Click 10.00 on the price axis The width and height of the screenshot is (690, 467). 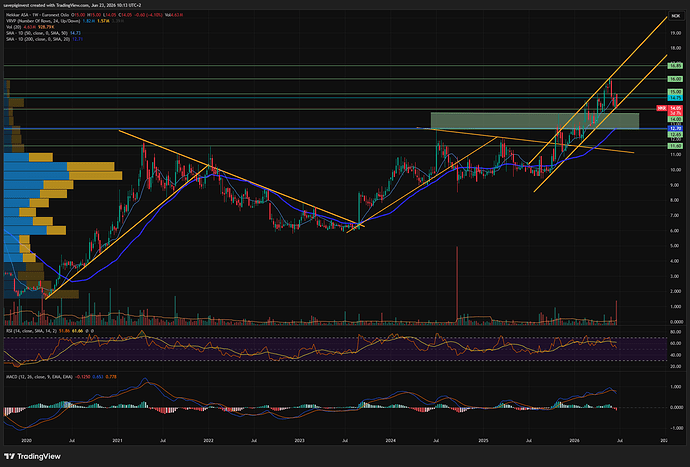pos(676,170)
